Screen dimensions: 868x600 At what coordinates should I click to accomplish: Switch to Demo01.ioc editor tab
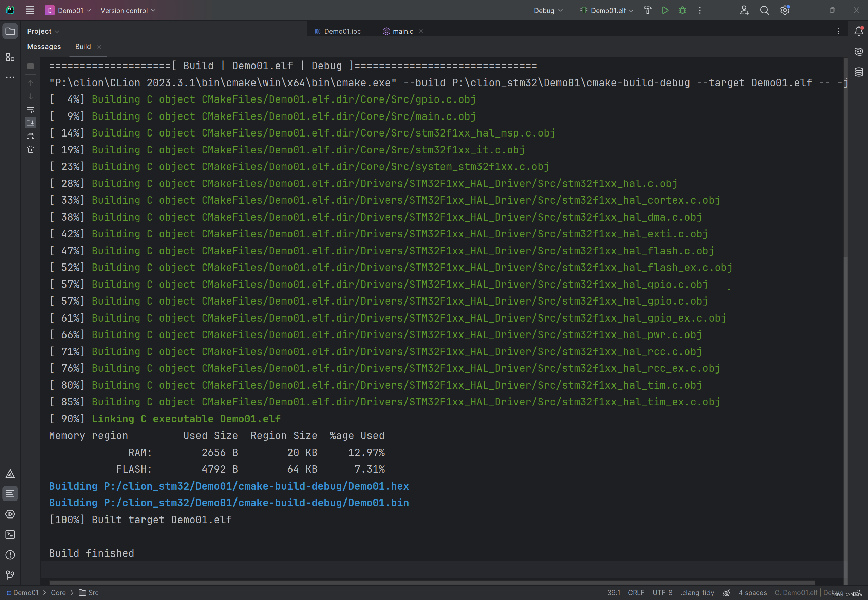point(338,31)
